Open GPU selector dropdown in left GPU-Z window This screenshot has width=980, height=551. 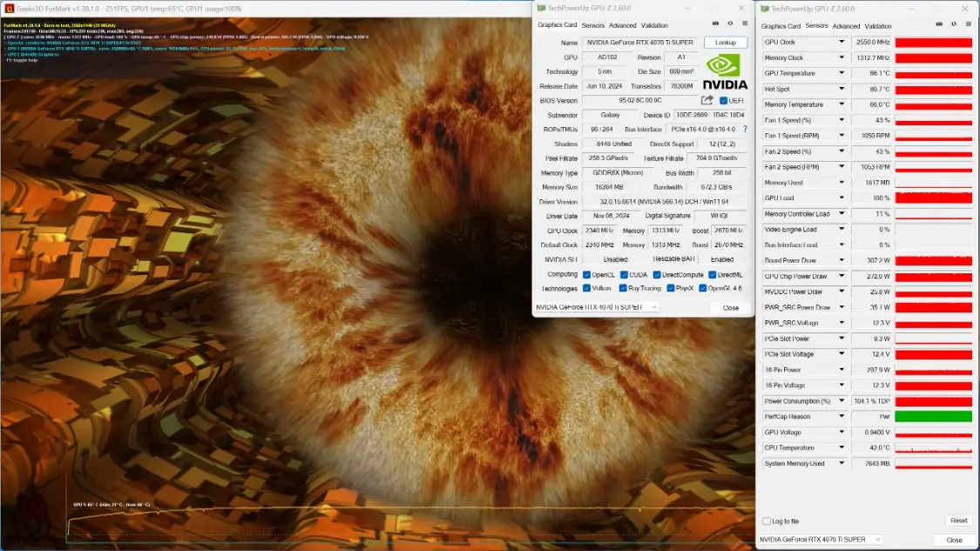click(x=596, y=307)
